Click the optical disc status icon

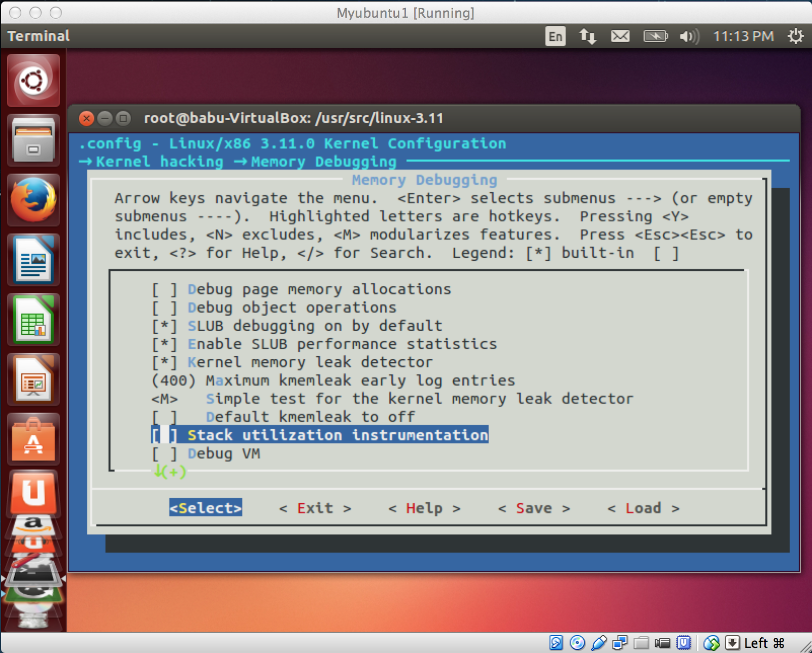pyautogui.click(x=577, y=643)
